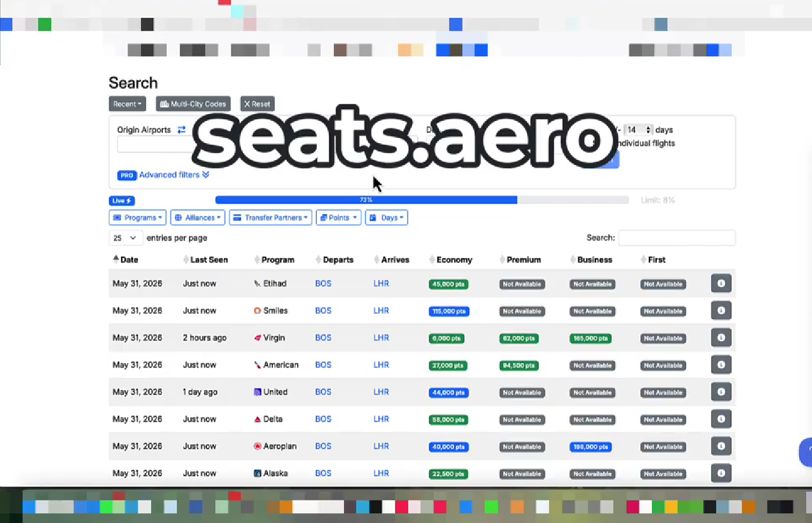Open BOS link in the Etihad row
The image size is (812, 523).
point(323,283)
